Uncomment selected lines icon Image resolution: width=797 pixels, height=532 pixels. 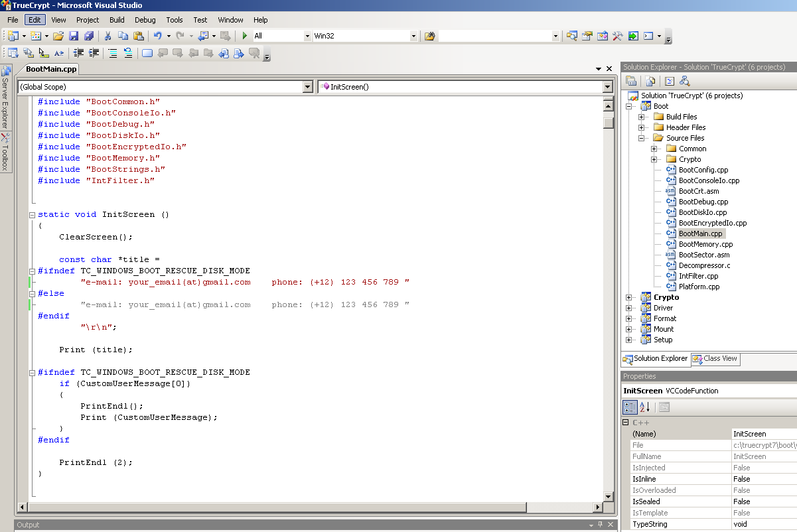click(128, 53)
